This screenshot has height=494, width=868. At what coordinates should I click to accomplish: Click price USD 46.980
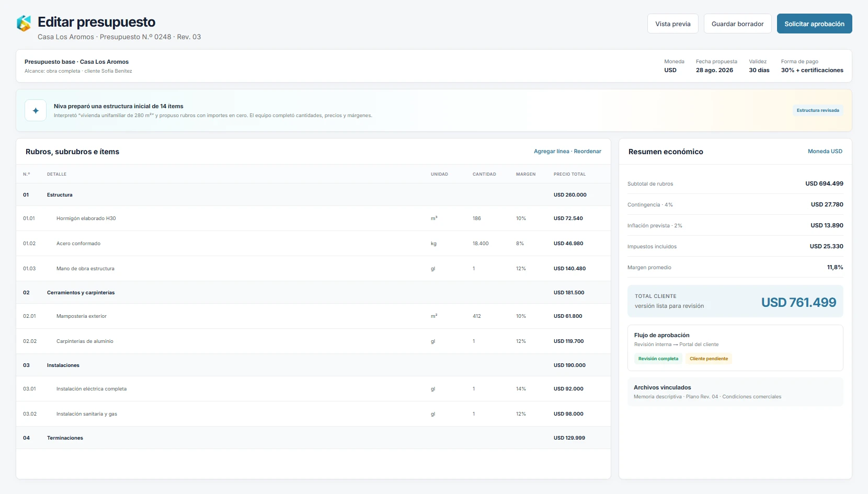tap(568, 244)
